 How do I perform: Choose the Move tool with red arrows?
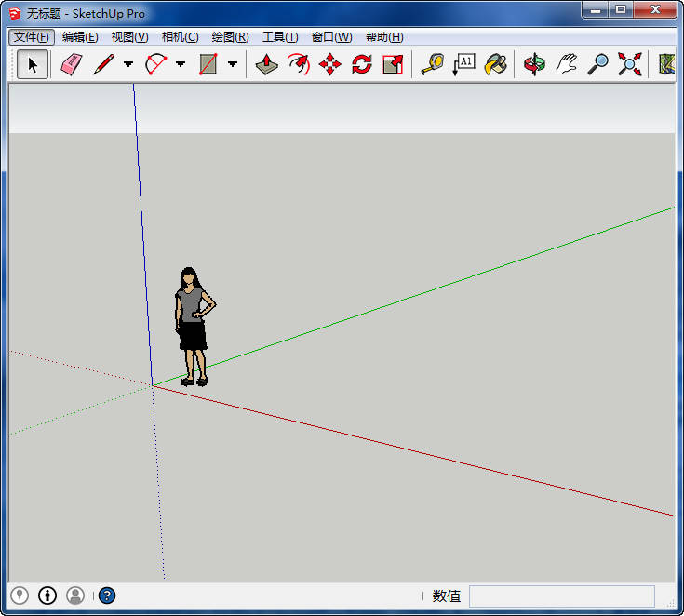pyautogui.click(x=330, y=64)
